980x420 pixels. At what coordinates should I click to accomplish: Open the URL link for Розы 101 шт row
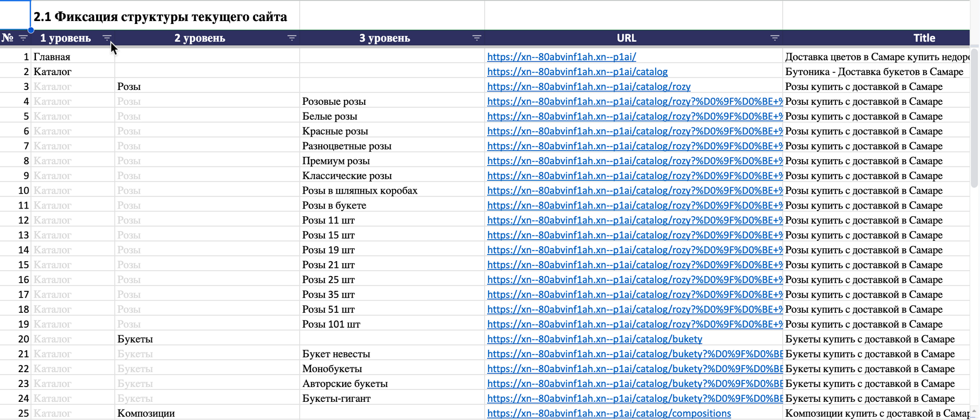point(635,324)
